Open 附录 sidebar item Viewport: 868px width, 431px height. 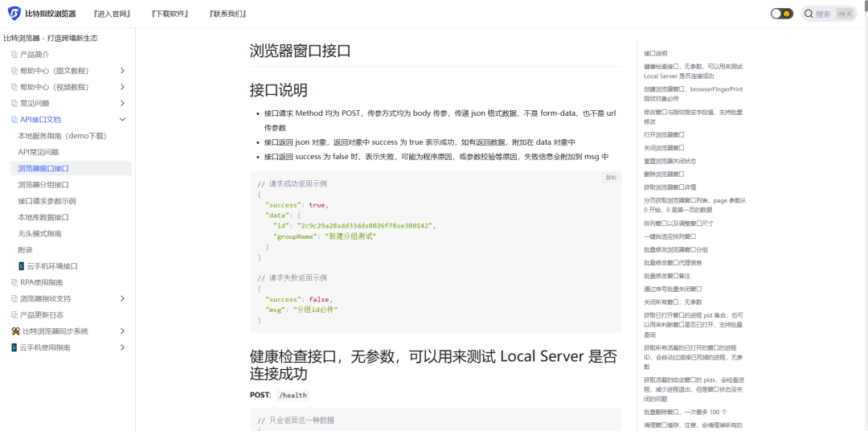25,250
